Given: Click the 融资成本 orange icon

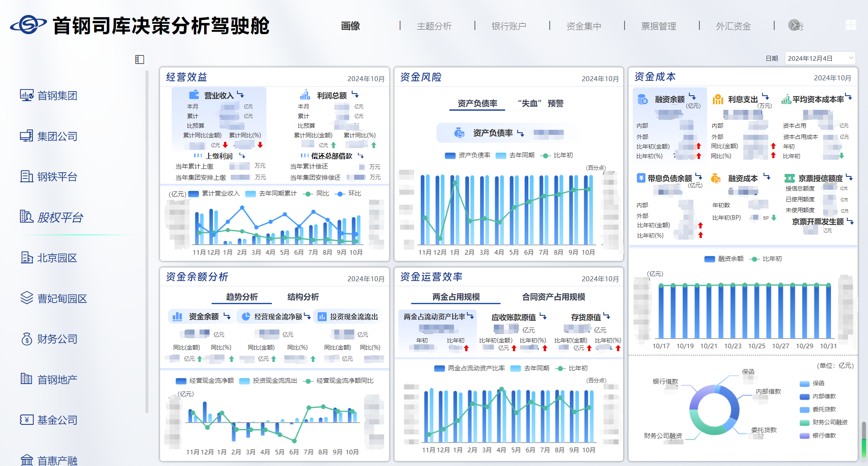Looking at the screenshot, I should [716, 178].
